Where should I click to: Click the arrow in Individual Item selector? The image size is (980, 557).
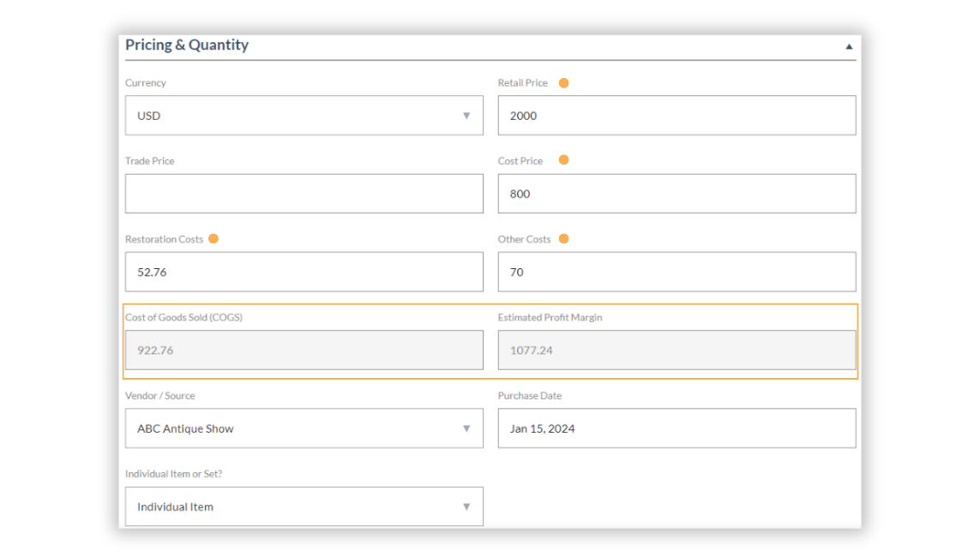click(x=466, y=506)
